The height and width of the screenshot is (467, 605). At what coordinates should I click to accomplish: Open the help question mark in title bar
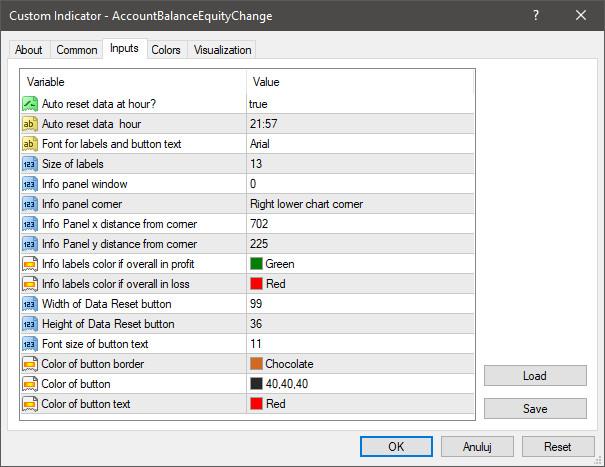tap(536, 15)
